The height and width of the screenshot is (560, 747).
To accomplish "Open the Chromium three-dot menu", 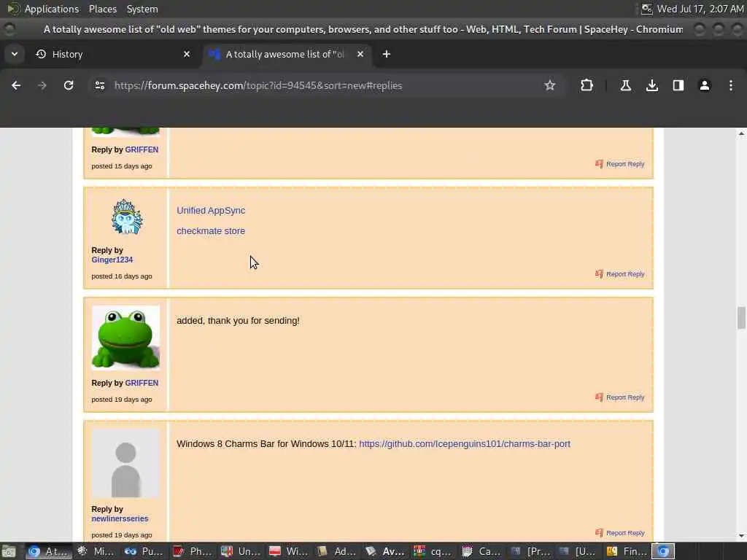I will click(731, 86).
